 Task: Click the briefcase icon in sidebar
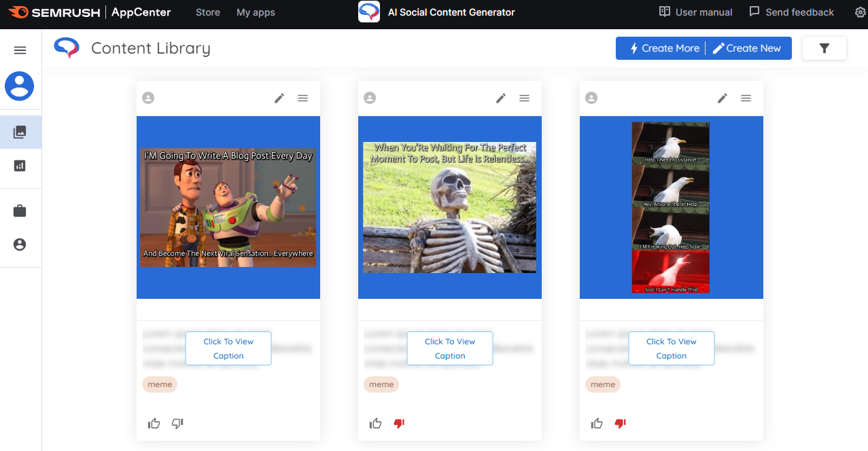(x=20, y=211)
